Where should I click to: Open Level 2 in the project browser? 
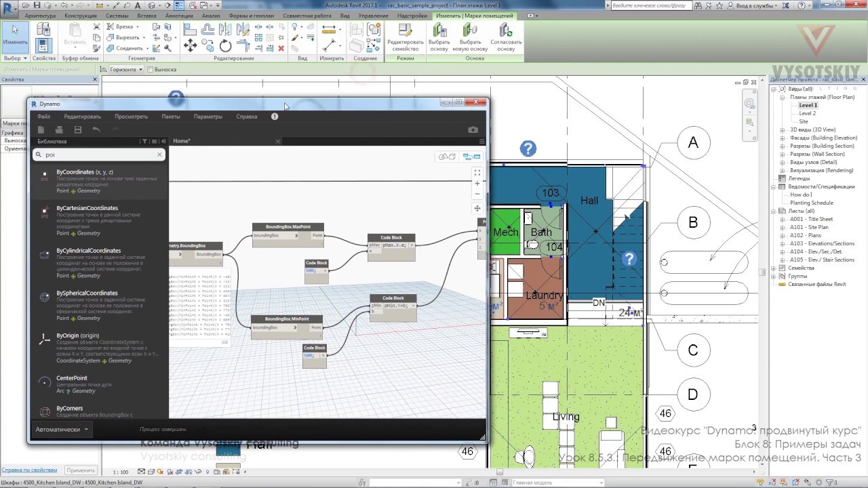(x=807, y=113)
